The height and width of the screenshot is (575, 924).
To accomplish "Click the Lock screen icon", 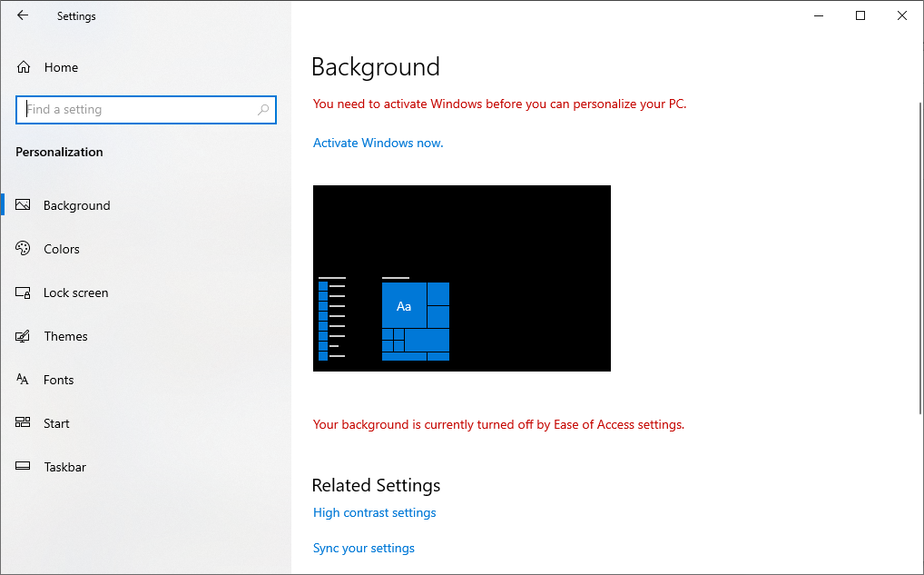I will [x=24, y=292].
